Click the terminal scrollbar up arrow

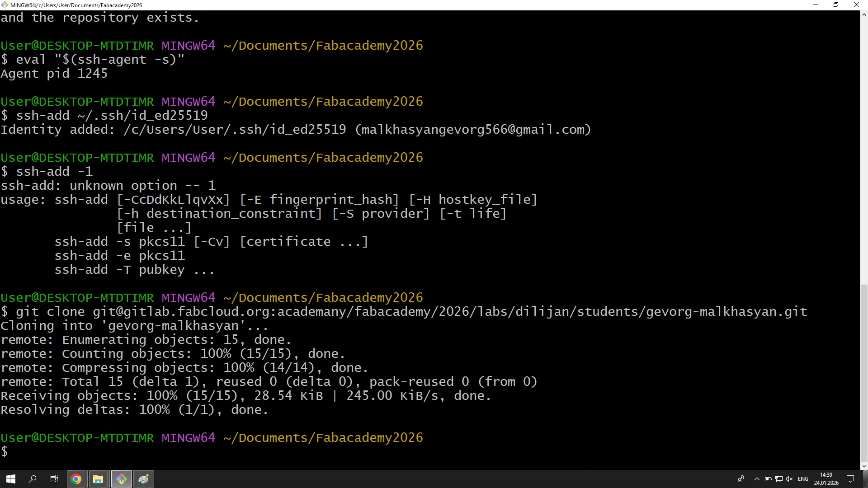(864, 14)
